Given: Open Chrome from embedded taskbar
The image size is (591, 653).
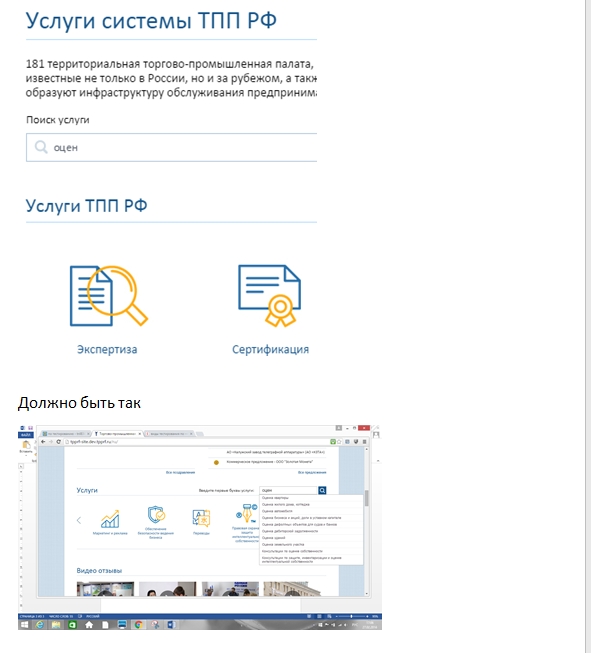Looking at the screenshot, I should point(139,625).
